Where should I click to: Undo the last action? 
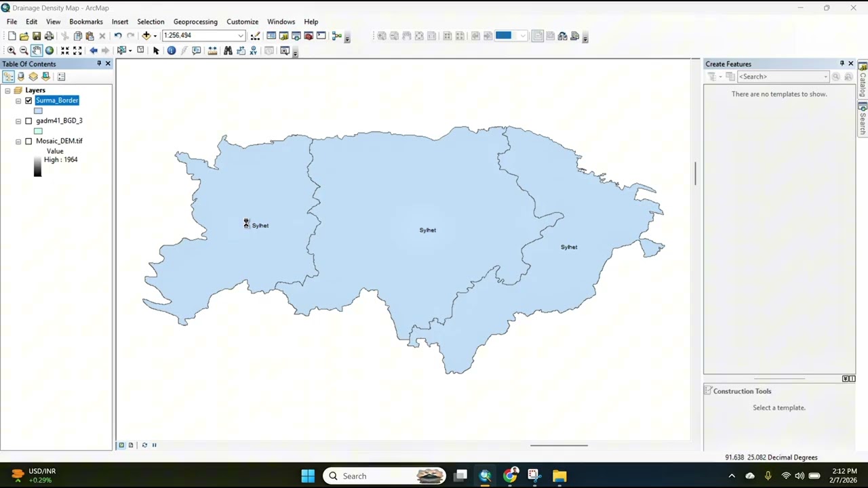[118, 35]
